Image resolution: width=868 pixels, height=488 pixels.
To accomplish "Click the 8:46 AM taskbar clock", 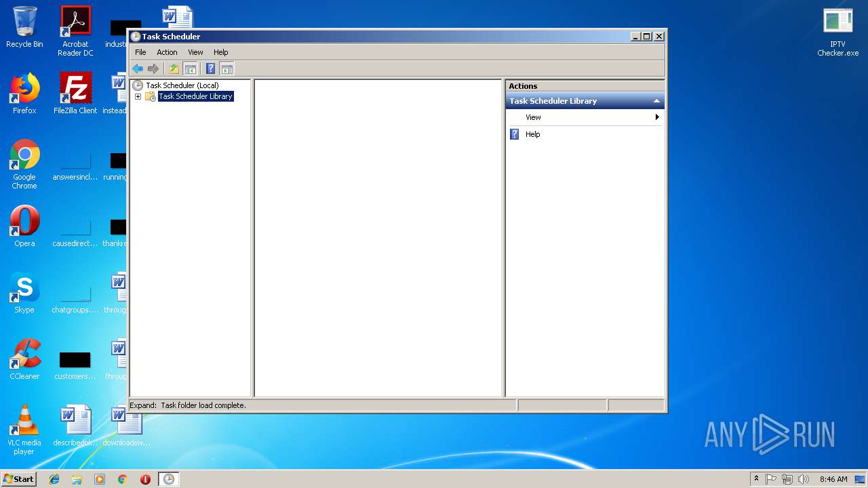I will [833, 479].
